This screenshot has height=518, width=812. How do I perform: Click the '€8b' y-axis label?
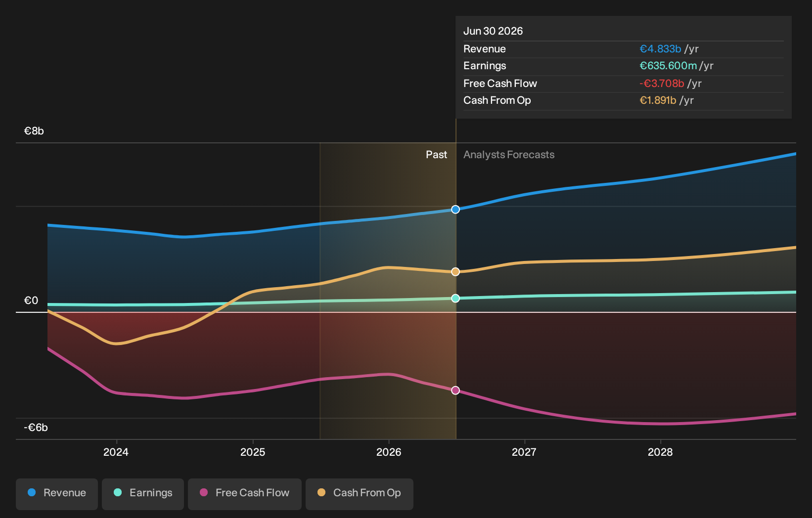pos(34,131)
